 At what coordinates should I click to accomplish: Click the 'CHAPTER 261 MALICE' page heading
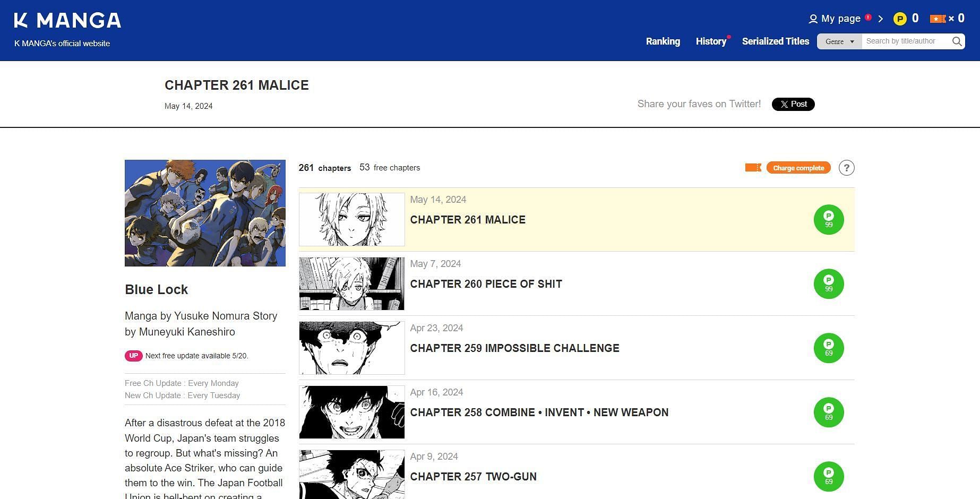tap(237, 85)
